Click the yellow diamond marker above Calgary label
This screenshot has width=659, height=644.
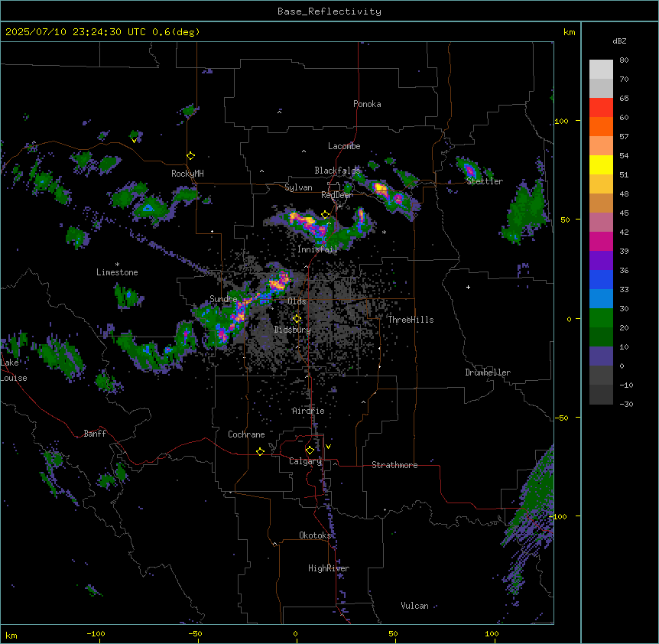click(x=310, y=450)
